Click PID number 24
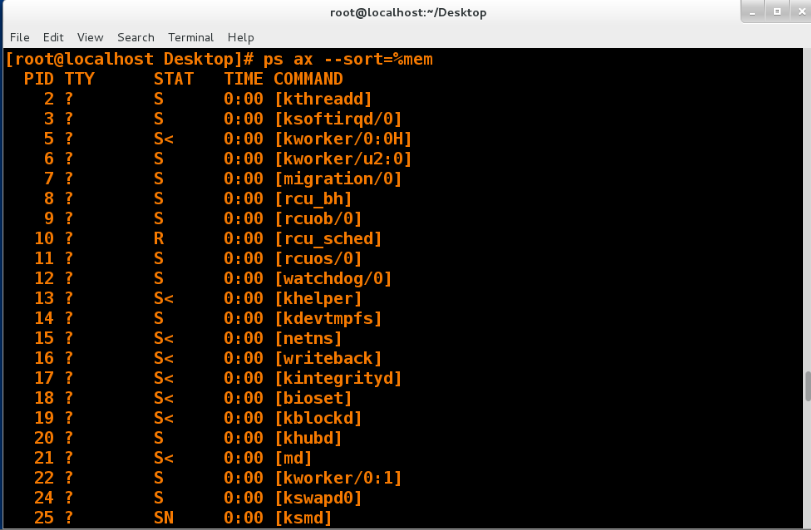Screen dimensions: 811x530 44,498
